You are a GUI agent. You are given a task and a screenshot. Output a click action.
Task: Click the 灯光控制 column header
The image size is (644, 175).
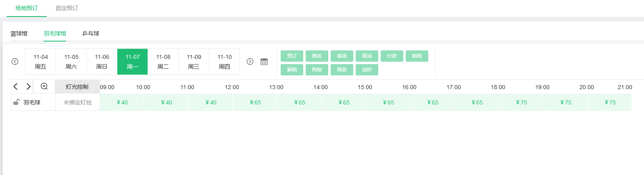77,87
